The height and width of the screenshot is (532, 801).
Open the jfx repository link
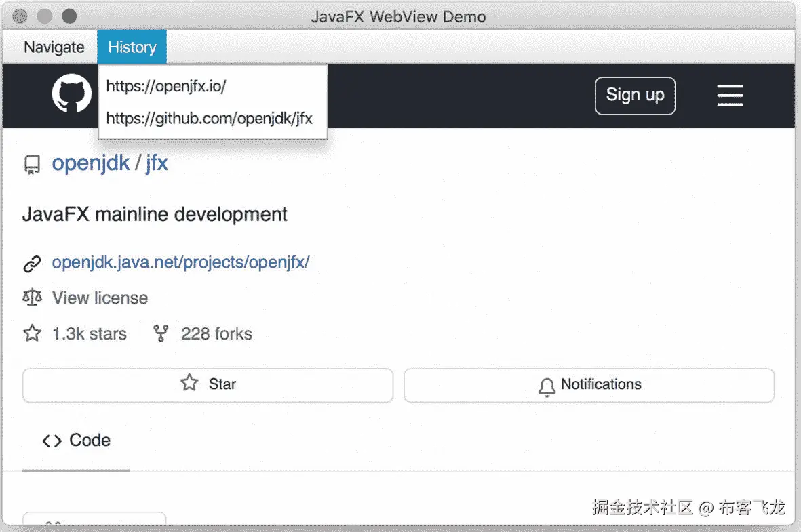[x=157, y=163]
